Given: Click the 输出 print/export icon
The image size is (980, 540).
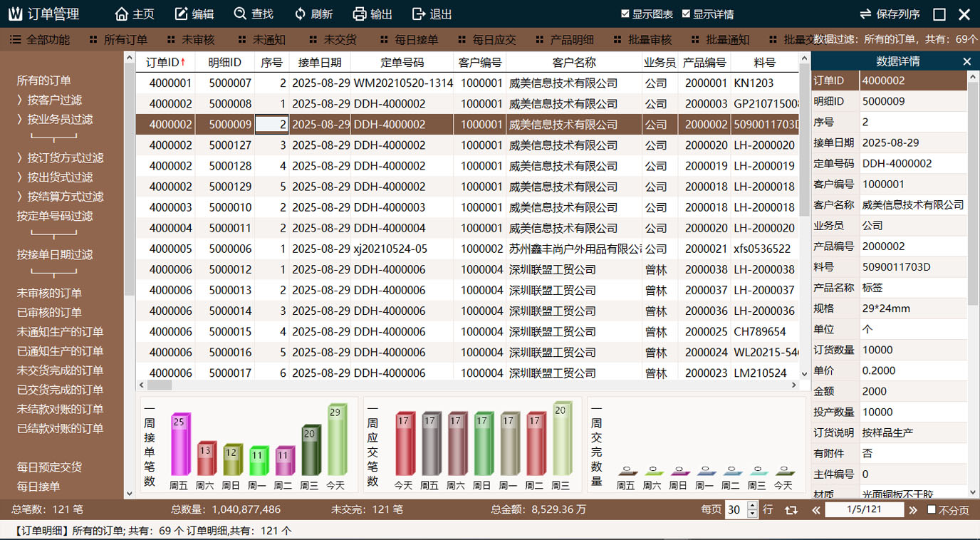Looking at the screenshot, I should [x=360, y=14].
